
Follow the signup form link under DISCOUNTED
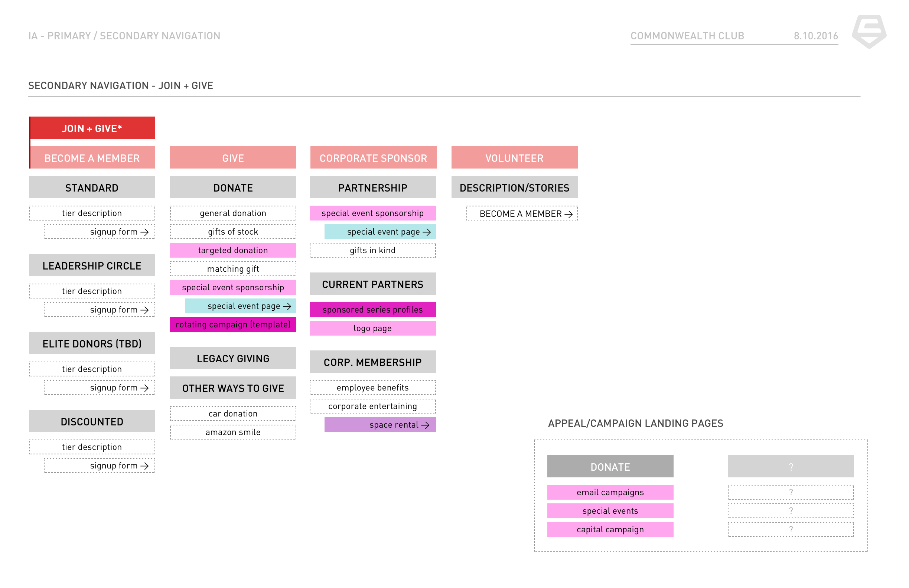(x=99, y=465)
